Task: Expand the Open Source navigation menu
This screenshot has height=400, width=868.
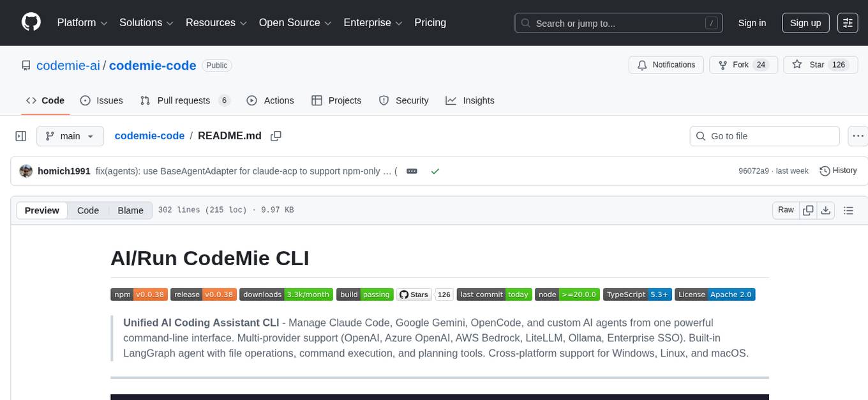Action: (294, 22)
